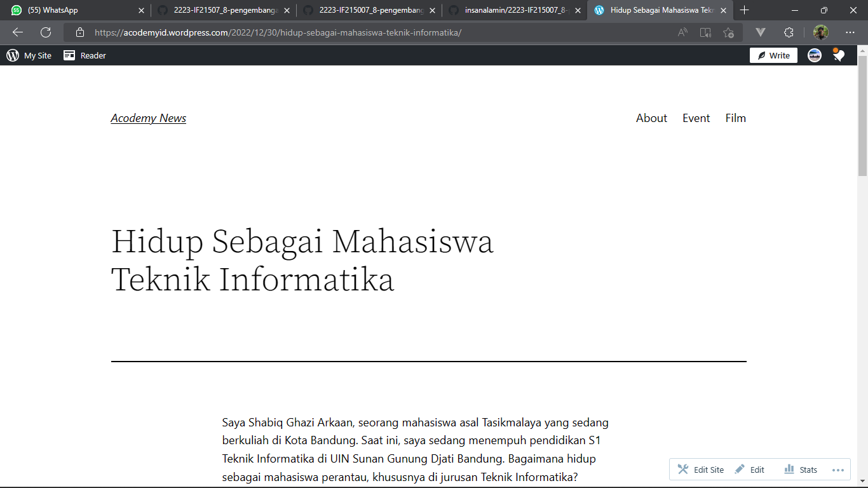Click the Write button
The width and height of the screenshot is (868, 488).
tap(773, 55)
